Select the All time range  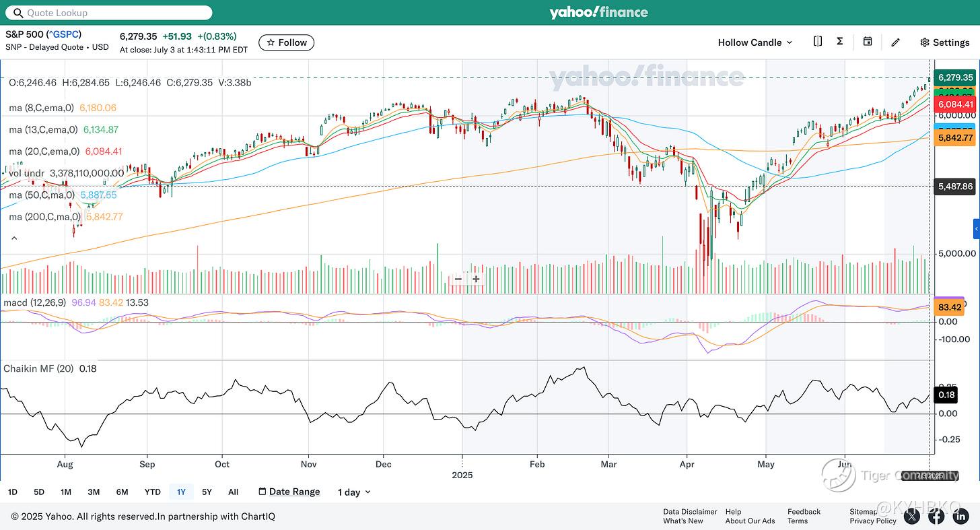233,492
